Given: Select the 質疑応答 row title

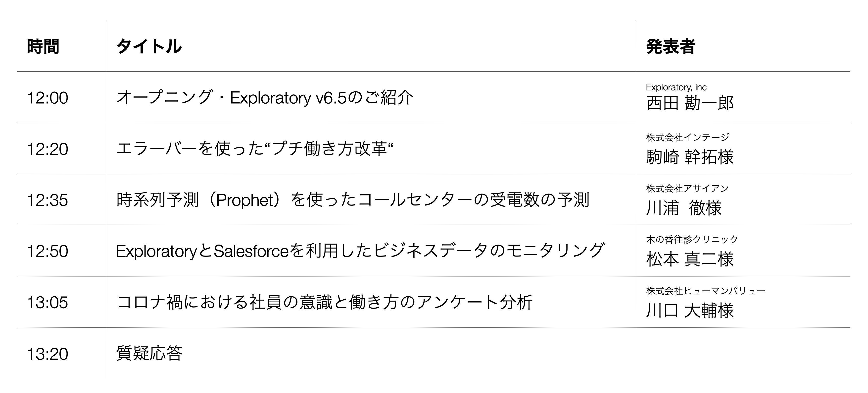Looking at the screenshot, I should (x=149, y=354).
